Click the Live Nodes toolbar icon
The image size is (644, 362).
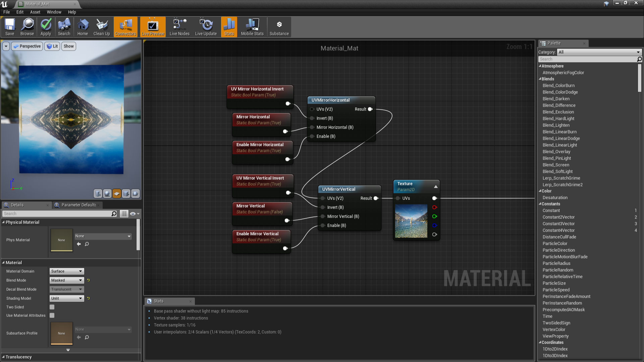[x=179, y=27]
